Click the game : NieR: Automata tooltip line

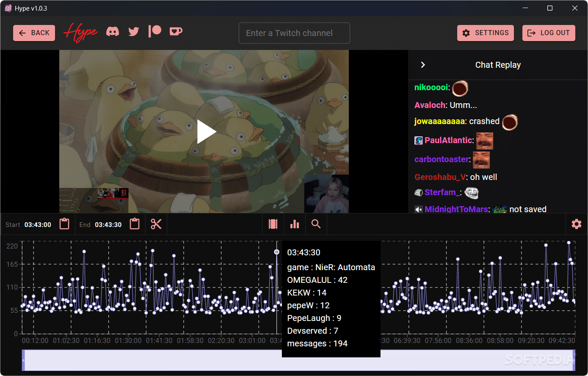[331, 267]
